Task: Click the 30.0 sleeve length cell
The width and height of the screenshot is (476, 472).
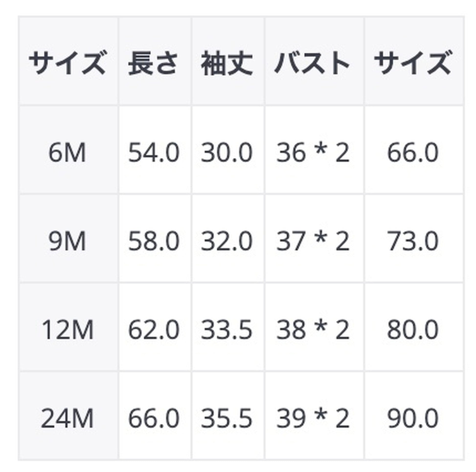Action: (227, 153)
